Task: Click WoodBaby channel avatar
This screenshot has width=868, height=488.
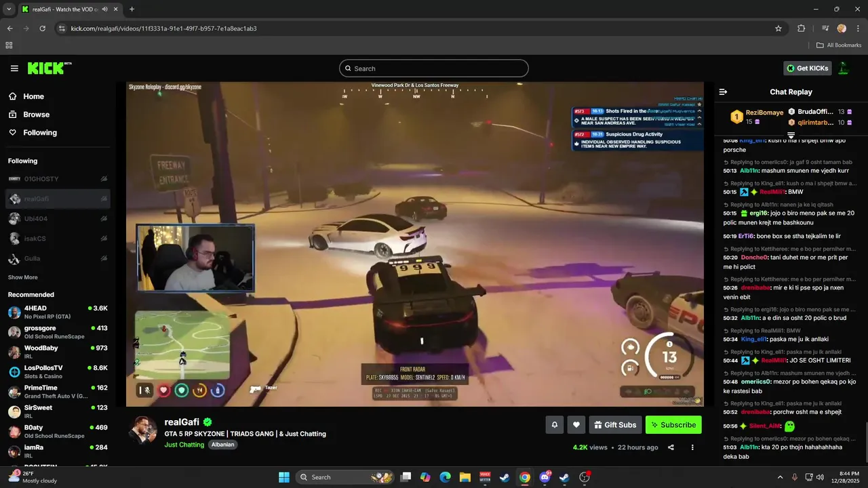Action: tap(14, 352)
